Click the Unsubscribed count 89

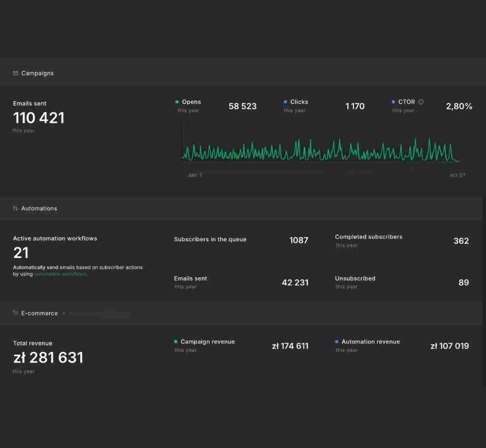464,282
